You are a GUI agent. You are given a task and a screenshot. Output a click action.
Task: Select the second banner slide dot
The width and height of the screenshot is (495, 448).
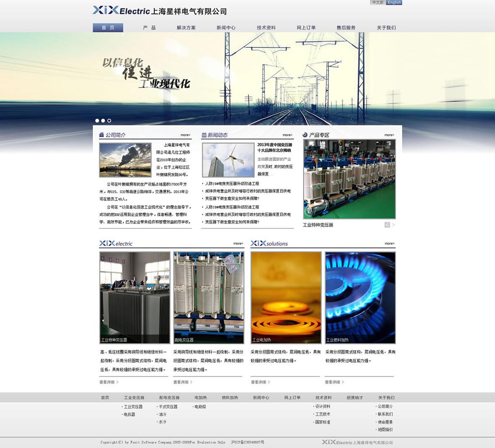tap(103, 121)
